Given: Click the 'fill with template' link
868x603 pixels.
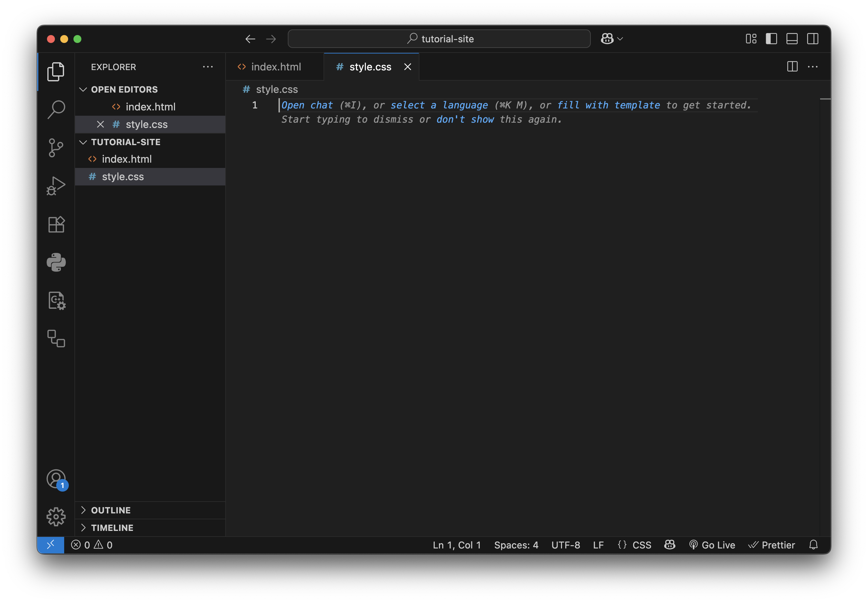Looking at the screenshot, I should 609,105.
